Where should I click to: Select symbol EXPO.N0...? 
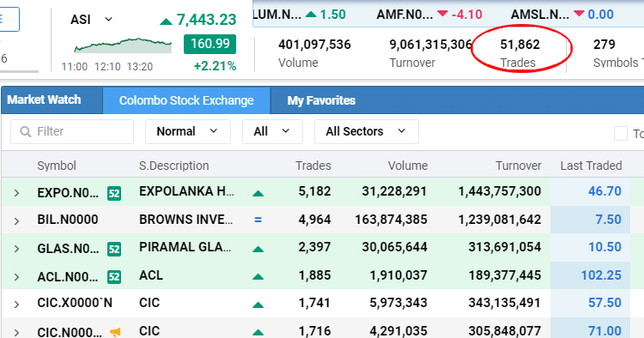point(68,193)
